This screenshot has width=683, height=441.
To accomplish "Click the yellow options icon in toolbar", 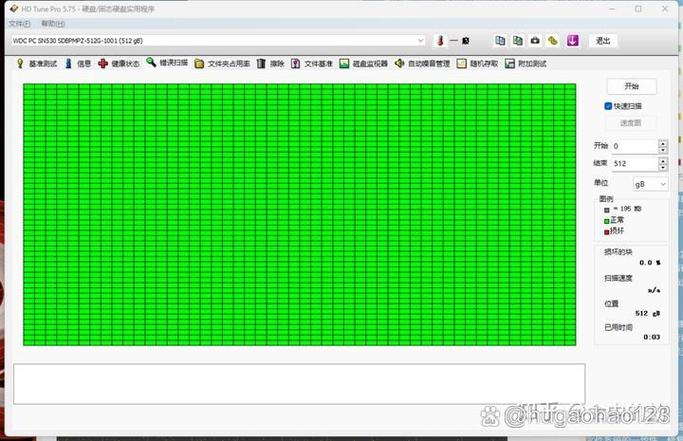I will tap(553, 41).
